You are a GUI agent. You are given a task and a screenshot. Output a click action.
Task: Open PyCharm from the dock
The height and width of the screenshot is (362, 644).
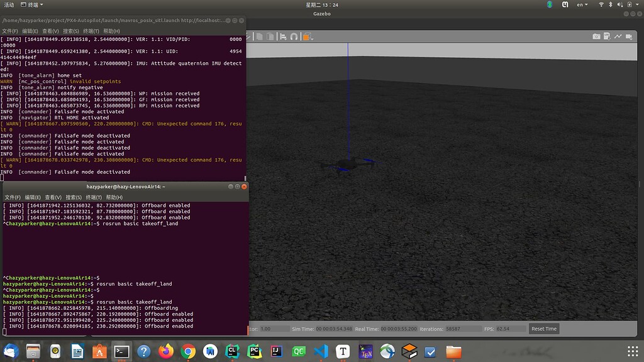pyautogui.click(x=255, y=351)
